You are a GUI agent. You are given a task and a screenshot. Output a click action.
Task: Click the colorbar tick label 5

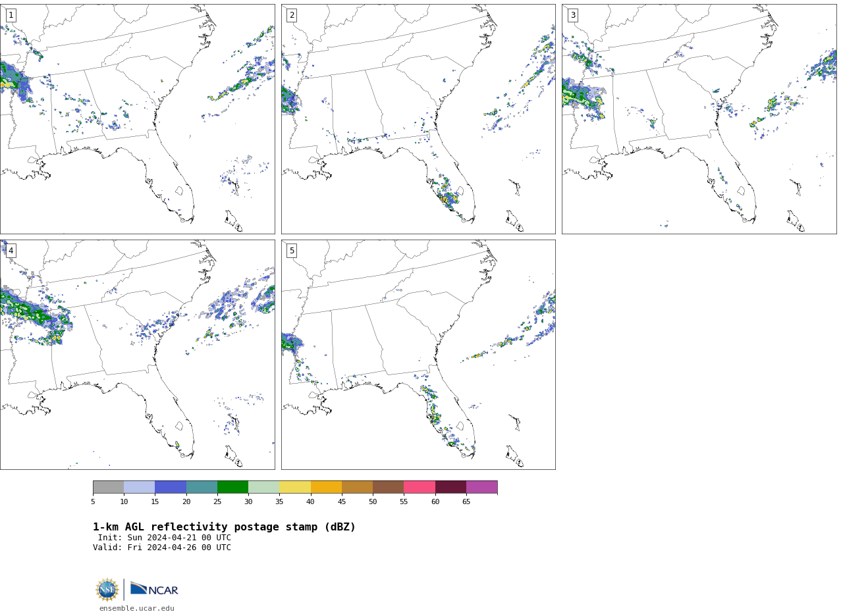[93, 501]
